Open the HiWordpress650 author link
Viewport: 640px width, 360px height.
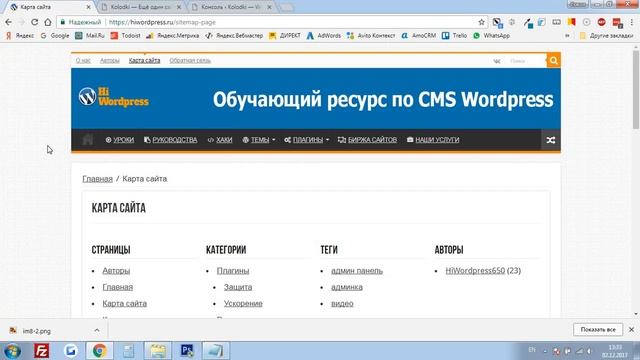coord(475,271)
